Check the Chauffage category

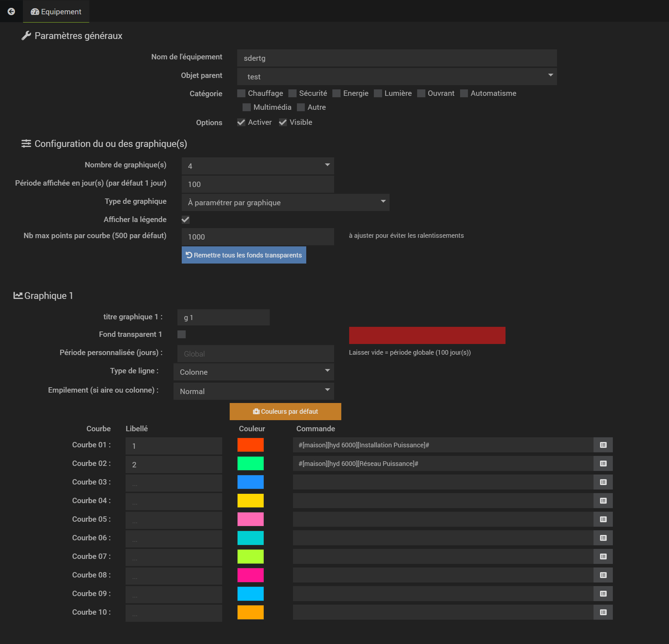point(241,93)
